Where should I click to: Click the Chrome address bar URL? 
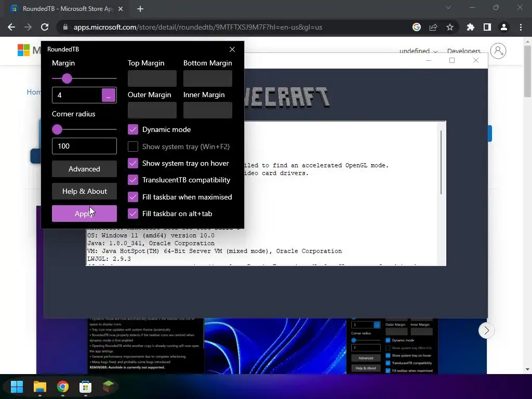198,27
